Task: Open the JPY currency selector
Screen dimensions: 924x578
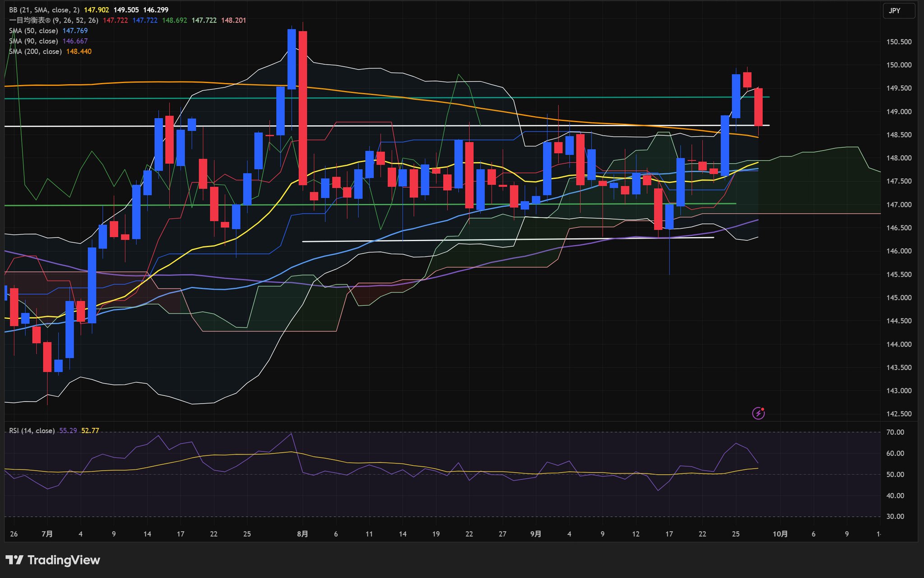Action: click(898, 11)
